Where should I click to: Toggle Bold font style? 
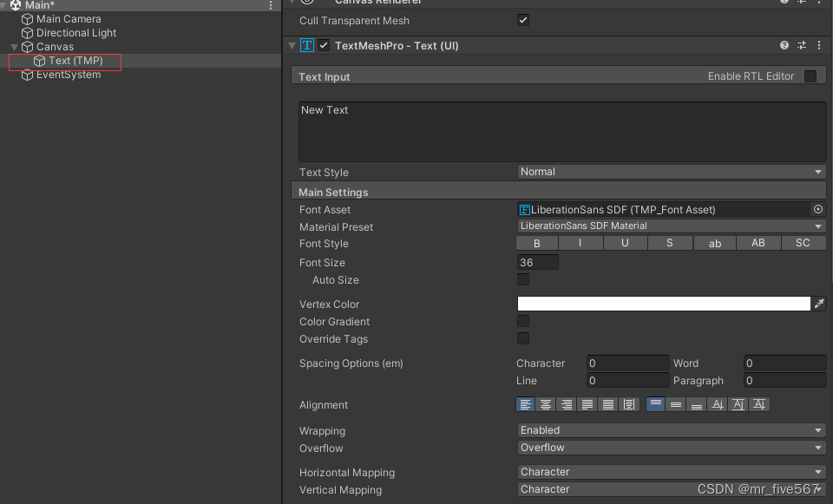(536, 243)
